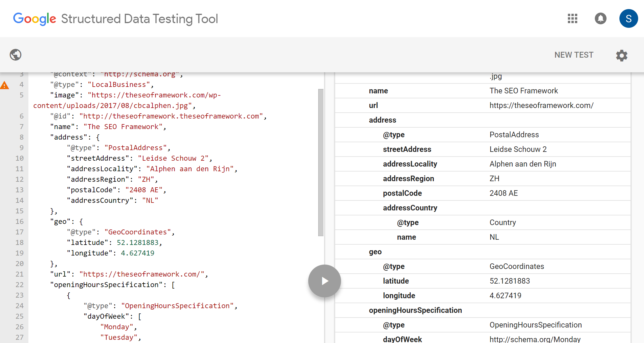This screenshot has width=644, height=343.
Task: Run validation with the play button
Action: (x=324, y=281)
